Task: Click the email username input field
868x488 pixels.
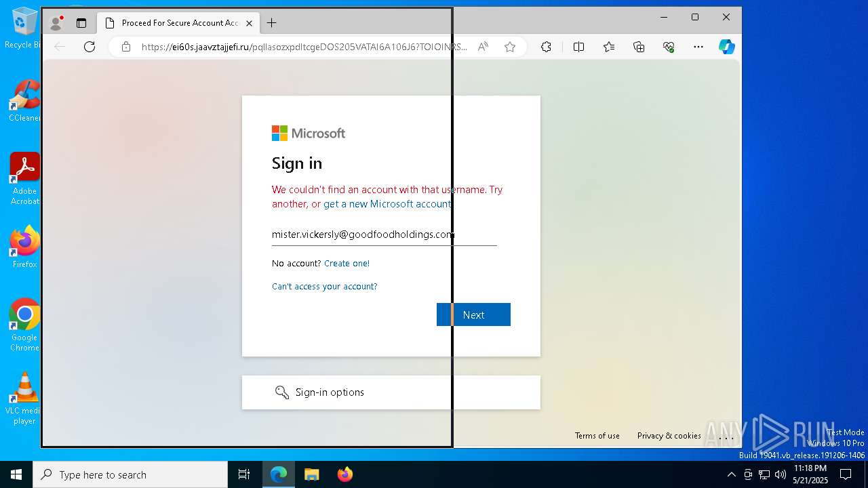Action: (384, 235)
